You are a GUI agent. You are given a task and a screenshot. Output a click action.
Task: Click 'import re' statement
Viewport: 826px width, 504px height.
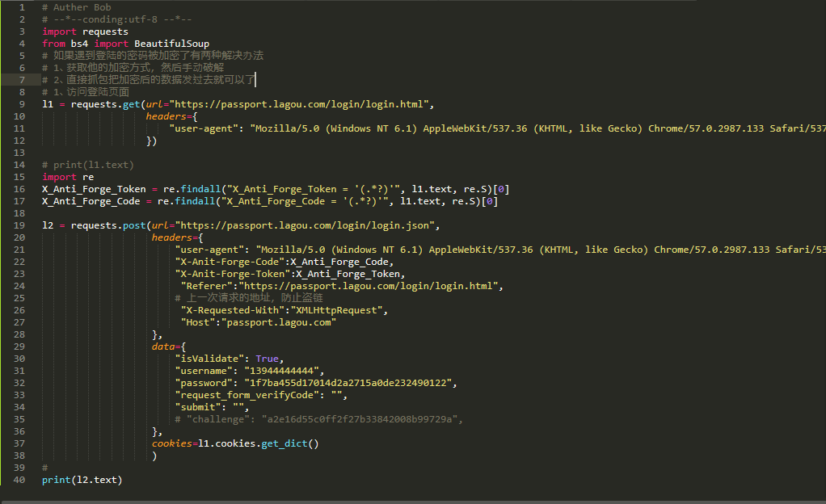[x=68, y=177]
